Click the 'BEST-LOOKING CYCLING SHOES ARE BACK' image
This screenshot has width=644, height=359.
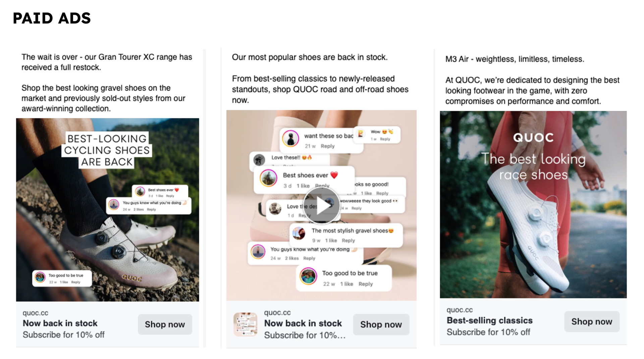point(107,210)
